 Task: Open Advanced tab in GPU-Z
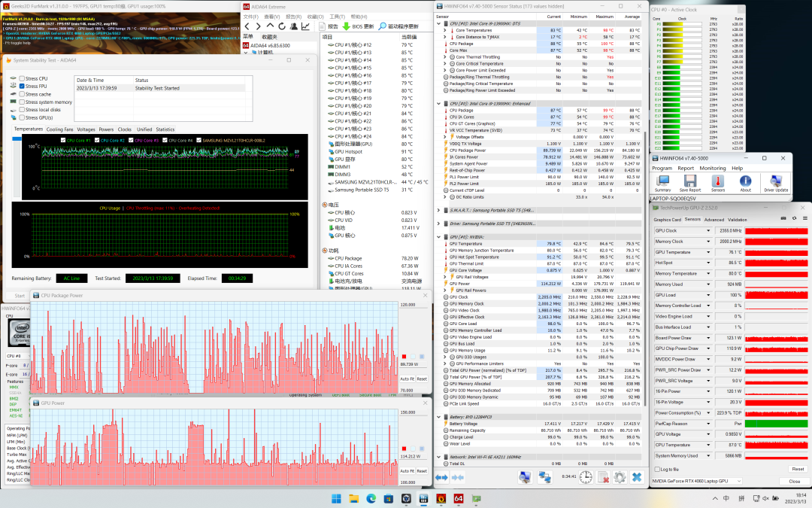click(714, 220)
